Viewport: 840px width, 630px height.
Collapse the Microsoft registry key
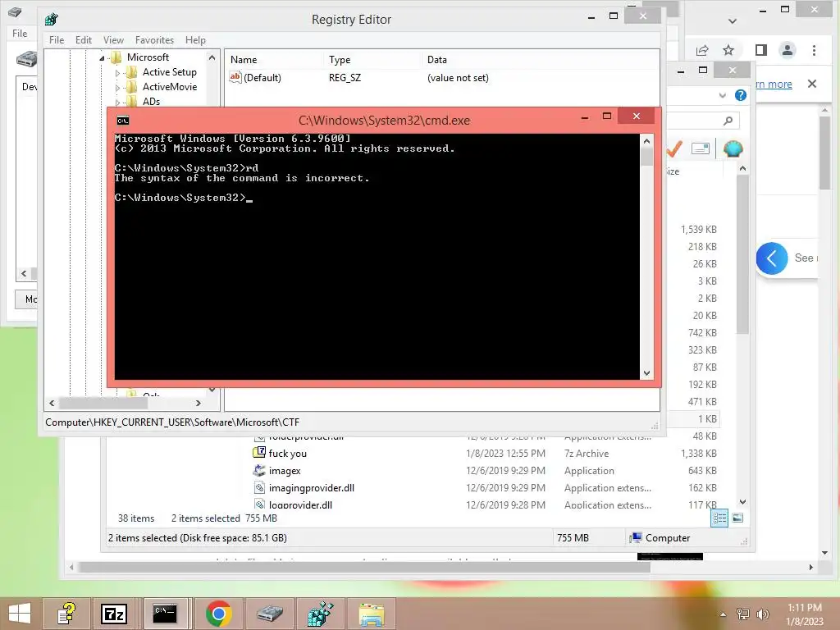102,58
